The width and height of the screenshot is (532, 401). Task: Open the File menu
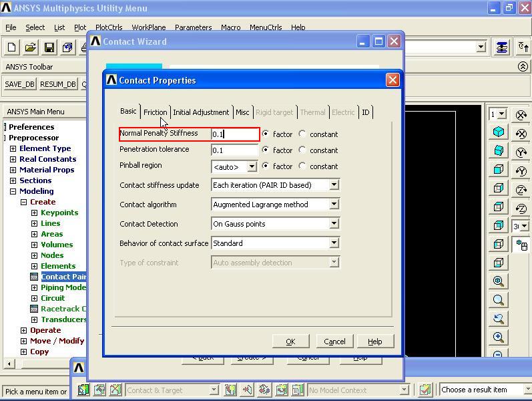[11, 27]
